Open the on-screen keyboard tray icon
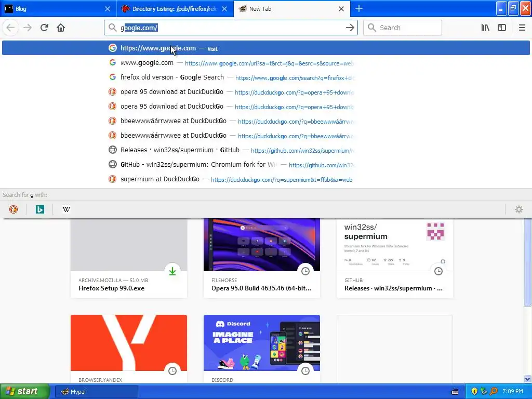The image size is (532, 399). point(455,392)
